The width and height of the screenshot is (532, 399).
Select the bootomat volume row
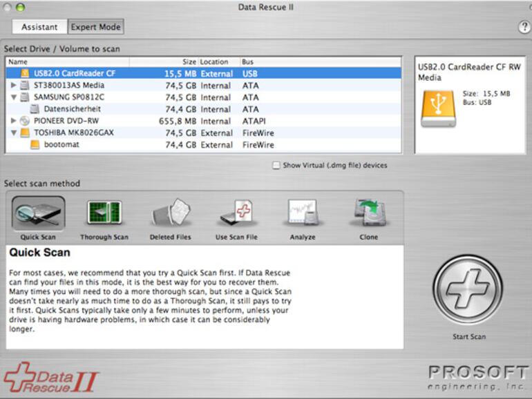click(62, 145)
